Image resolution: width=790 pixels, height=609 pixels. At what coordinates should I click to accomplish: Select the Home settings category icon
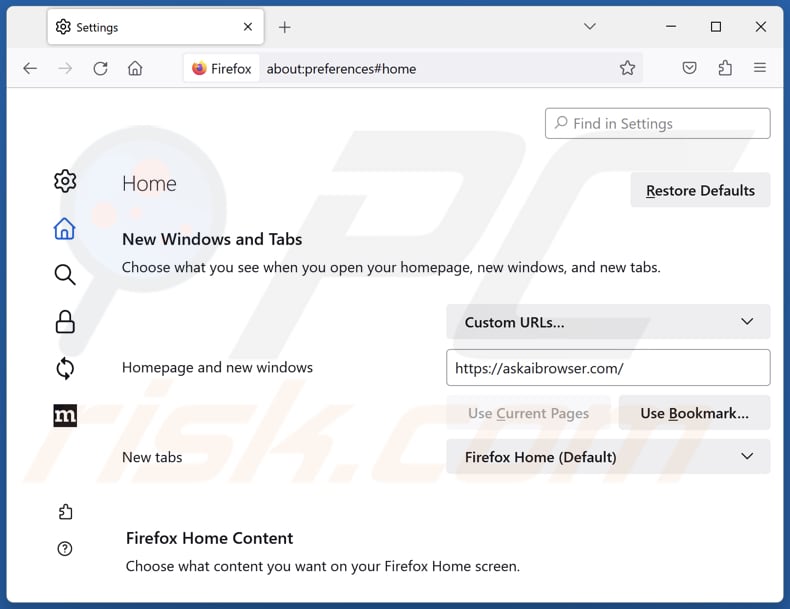65,229
